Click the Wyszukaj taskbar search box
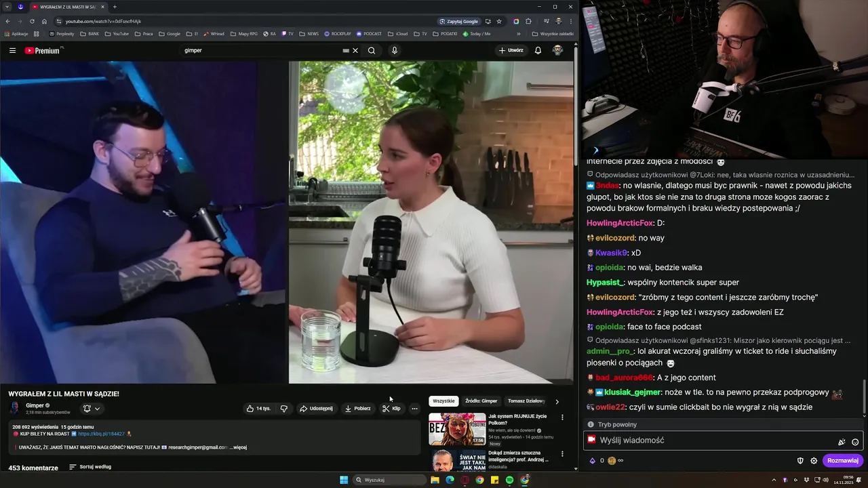Screen dimensions: 868x488 click(391, 480)
